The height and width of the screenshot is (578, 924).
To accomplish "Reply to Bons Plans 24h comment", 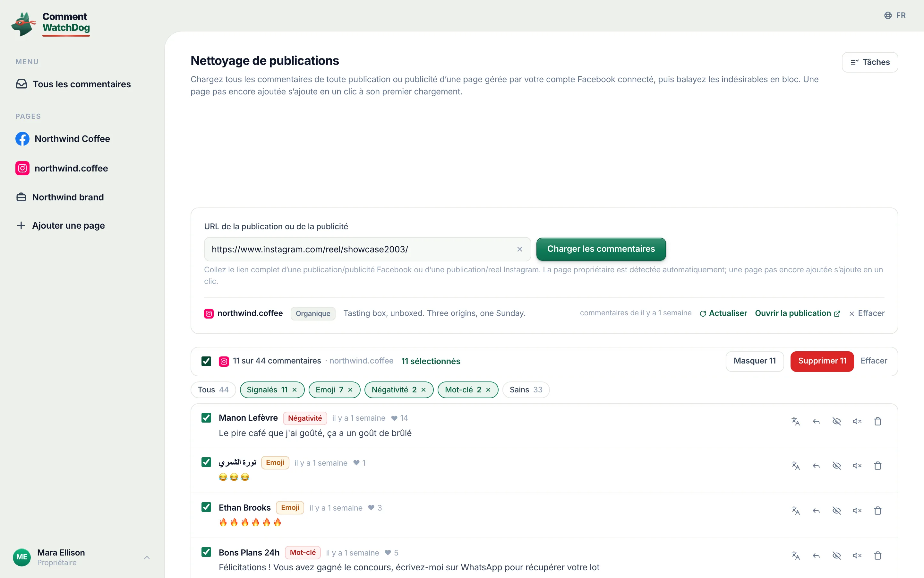I will [x=816, y=556].
